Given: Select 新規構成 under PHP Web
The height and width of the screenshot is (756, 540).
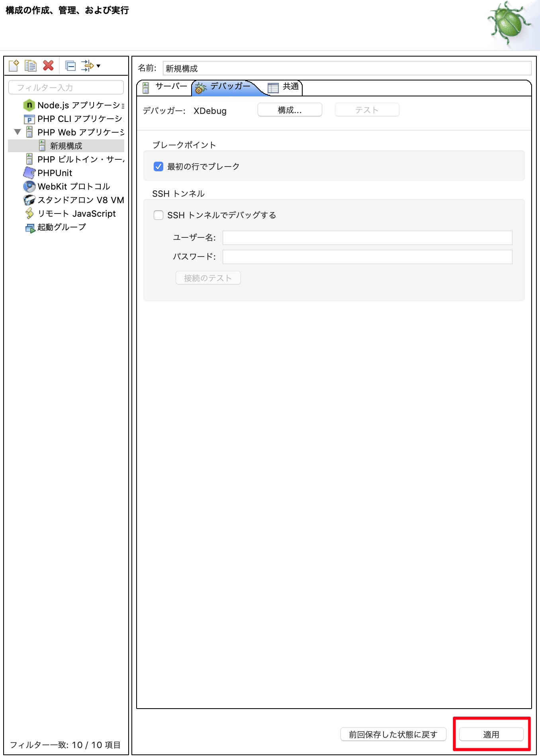Looking at the screenshot, I should point(66,146).
